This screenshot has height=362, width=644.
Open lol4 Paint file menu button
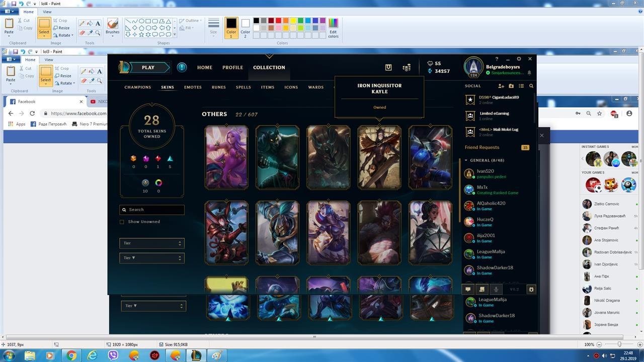9,12
